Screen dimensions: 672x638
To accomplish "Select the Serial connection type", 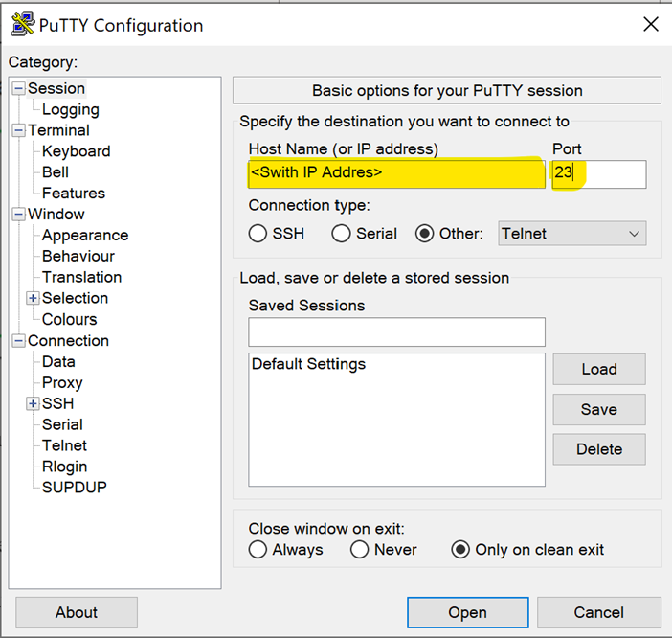I will click(341, 233).
